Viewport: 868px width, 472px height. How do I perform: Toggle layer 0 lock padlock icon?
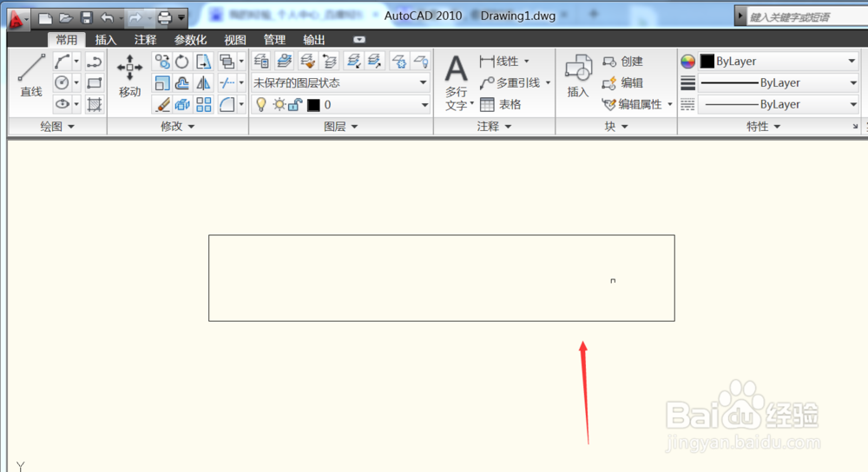pyautogui.click(x=296, y=105)
